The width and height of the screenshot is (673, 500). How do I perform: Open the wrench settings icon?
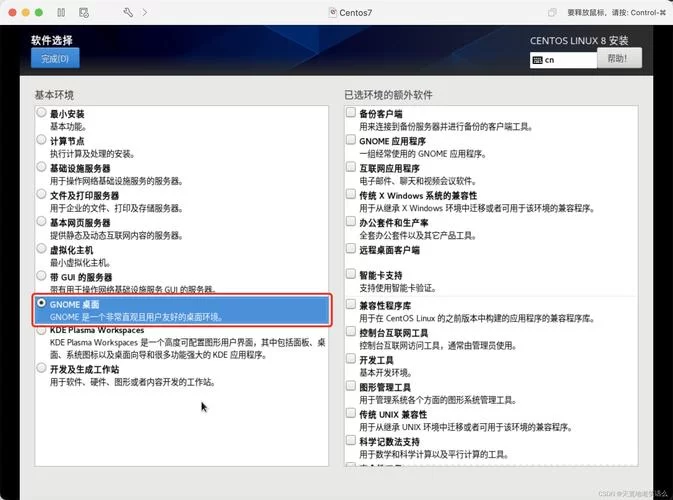coord(127,12)
